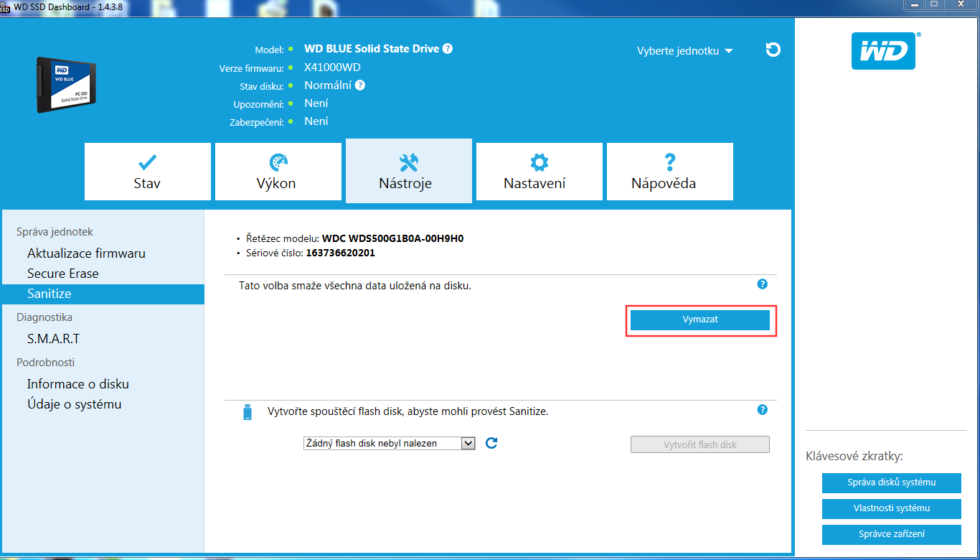The image size is (980, 560).
Task: Click the USB flash drive icon
Action: click(248, 412)
